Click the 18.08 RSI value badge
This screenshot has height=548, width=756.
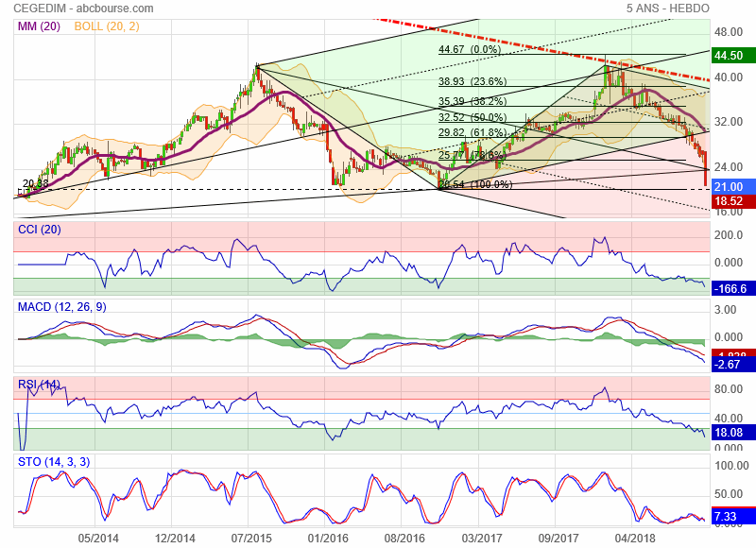pyautogui.click(x=733, y=433)
